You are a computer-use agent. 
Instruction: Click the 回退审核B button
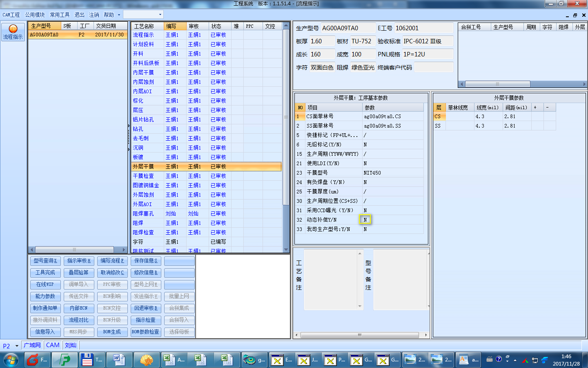tap(146, 308)
